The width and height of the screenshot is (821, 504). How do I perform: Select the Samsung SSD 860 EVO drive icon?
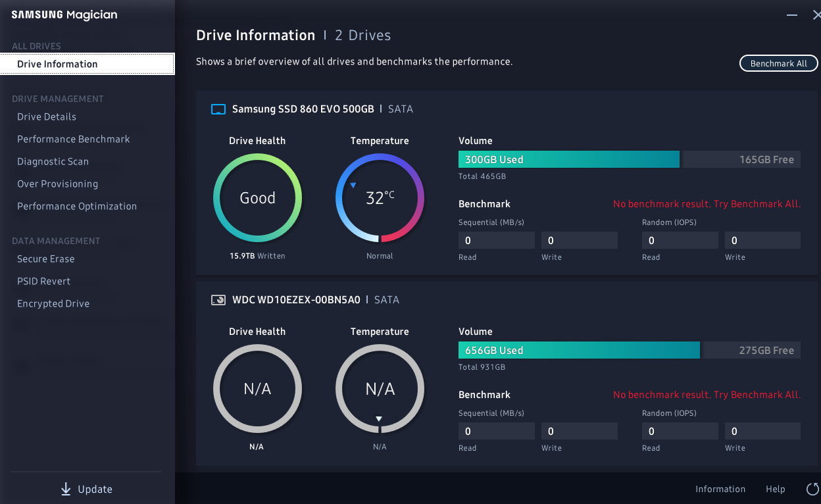pos(218,109)
